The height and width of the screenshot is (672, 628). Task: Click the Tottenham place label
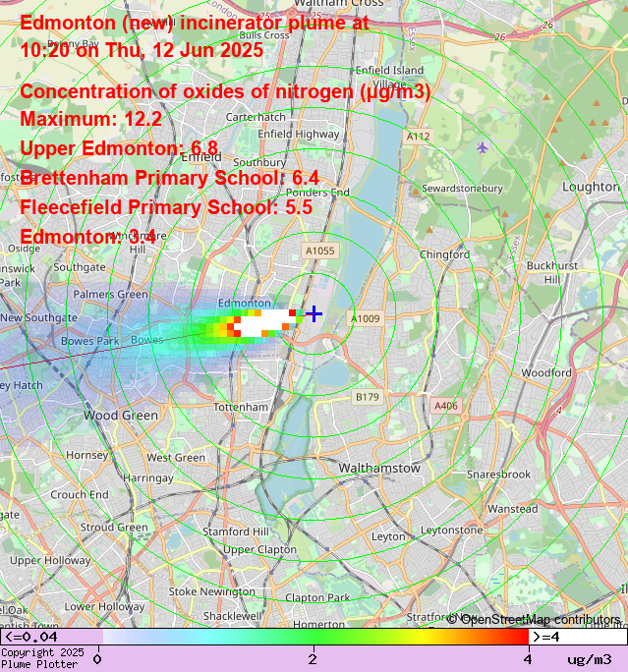tap(241, 407)
